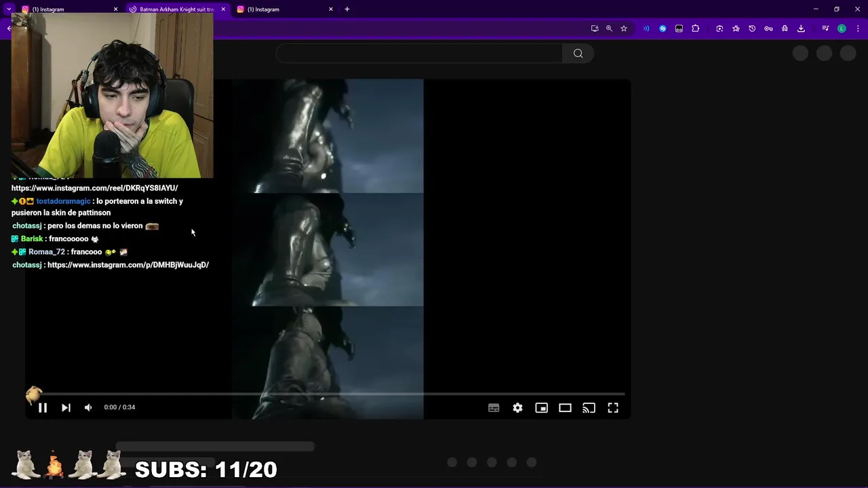Click the 'SUBS: 11/20' counter text
Image resolution: width=868 pixels, height=488 pixels.
click(x=206, y=469)
